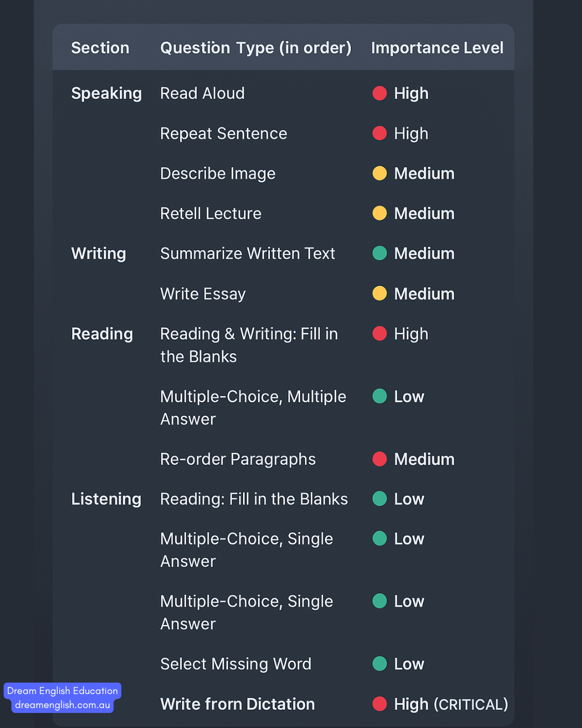
Task: Select the yellow dot beside Describe Image
Action: pyautogui.click(x=379, y=173)
